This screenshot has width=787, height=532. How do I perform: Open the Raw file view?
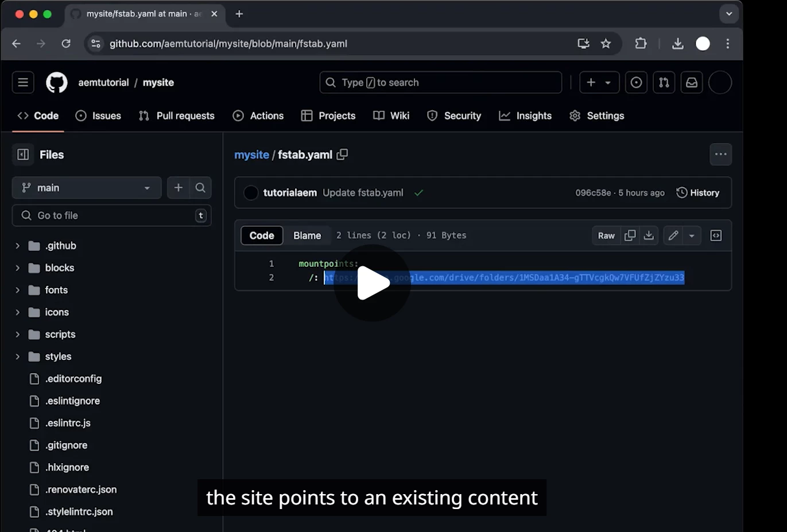point(606,235)
